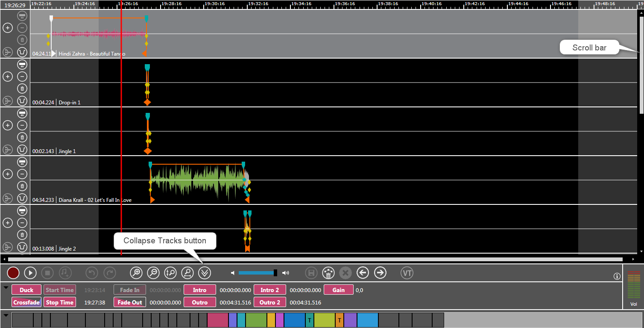Click the VT voice track icon
Image resolution: width=644 pixels, height=328 pixels.
(x=407, y=273)
